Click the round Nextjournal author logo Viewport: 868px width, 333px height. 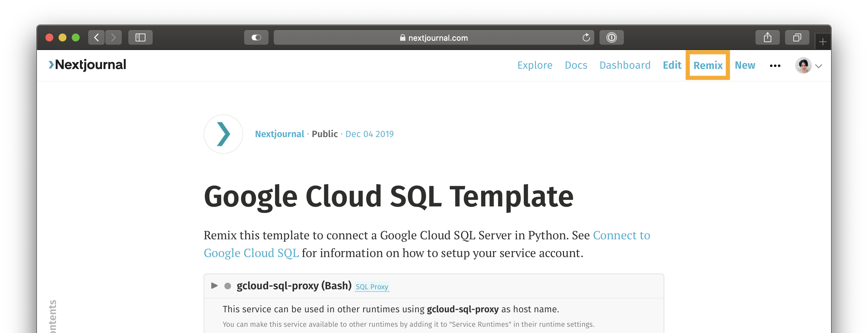(x=223, y=134)
